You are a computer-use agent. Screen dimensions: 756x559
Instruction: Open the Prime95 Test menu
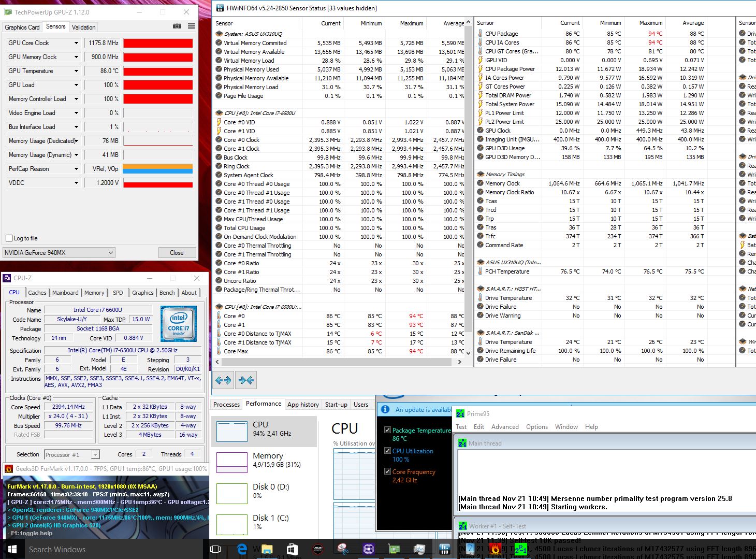(x=461, y=427)
